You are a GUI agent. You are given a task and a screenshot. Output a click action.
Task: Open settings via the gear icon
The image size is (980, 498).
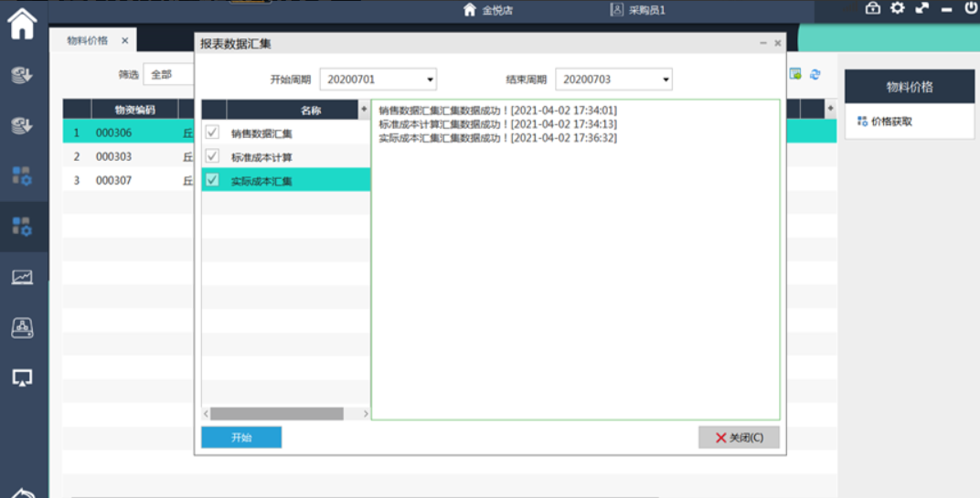point(898,8)
